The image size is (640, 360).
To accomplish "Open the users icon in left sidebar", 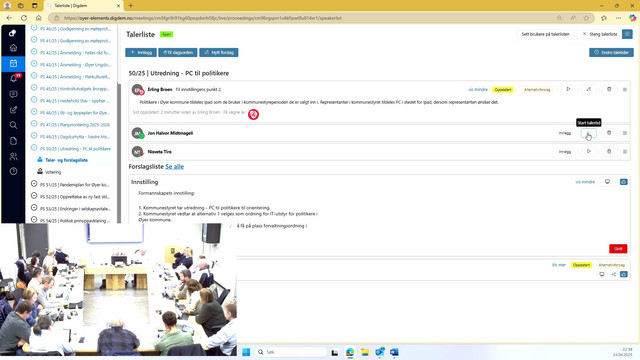I will [x=13, y=156].
